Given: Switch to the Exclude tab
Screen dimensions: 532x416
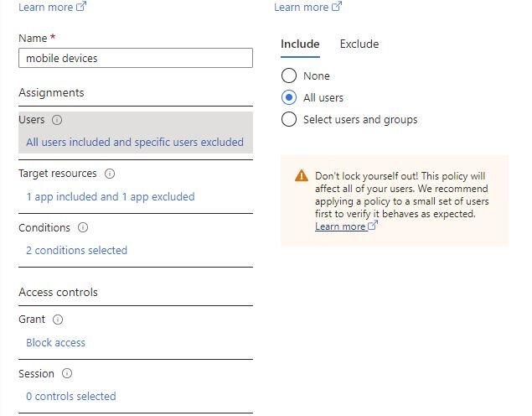Looking at the screenshot, I should click(359, 44).
